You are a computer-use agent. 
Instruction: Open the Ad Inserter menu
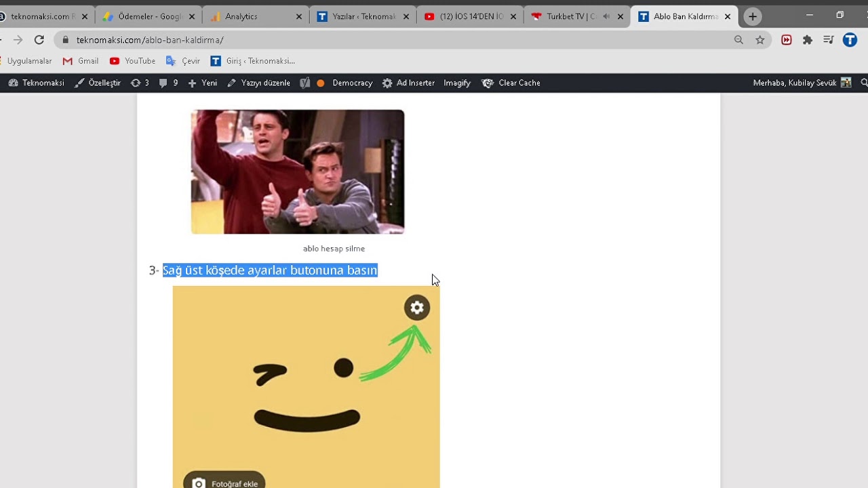[408, 83]
